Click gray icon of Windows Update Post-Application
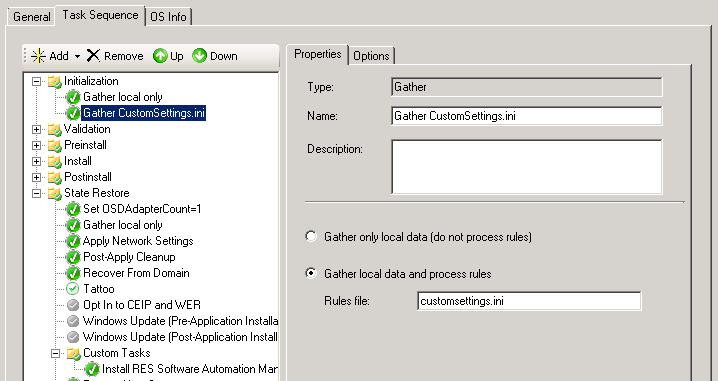718x381 pixels. click(73, 337)
